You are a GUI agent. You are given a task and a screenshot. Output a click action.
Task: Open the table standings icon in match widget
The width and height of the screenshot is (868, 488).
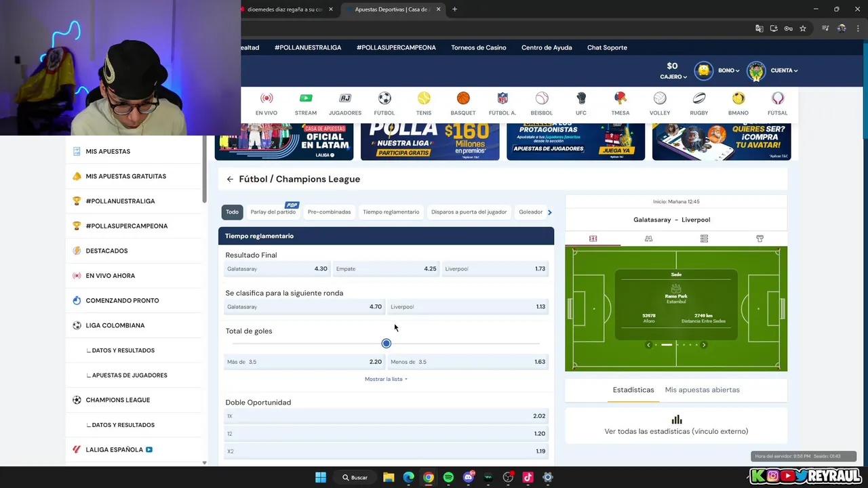coord(704,239)
